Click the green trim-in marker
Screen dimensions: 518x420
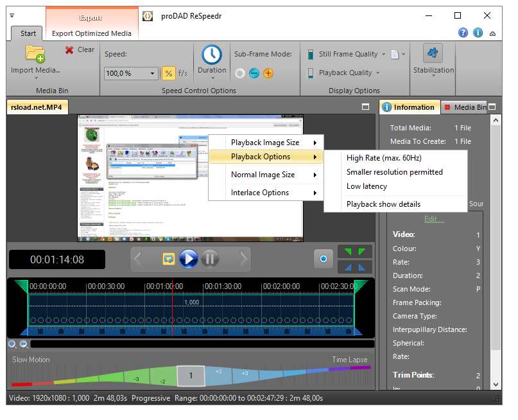[22, 286]
